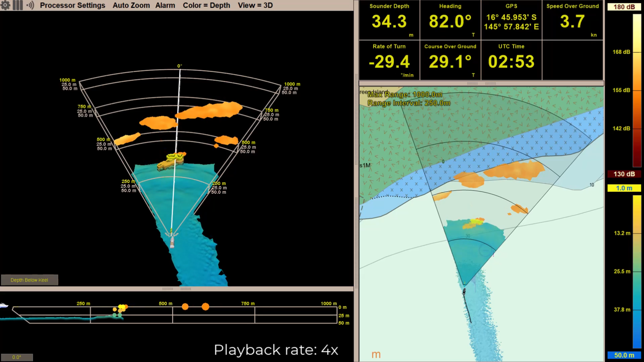Change the Color = Depth mode
This screenshot has width=644, height=362.
(206, 5)
